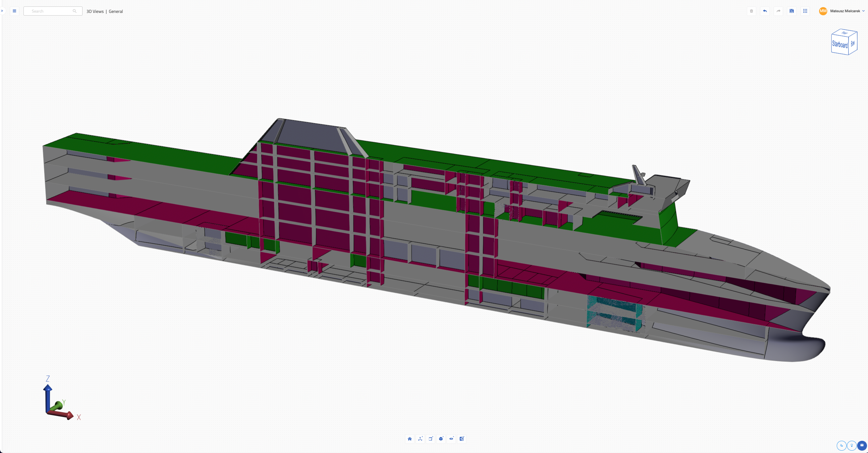The image size is (868, 453).
Task: Expand the collapsed left sidebar chevron
Action: pyautogui.click(x=2, y=11)
